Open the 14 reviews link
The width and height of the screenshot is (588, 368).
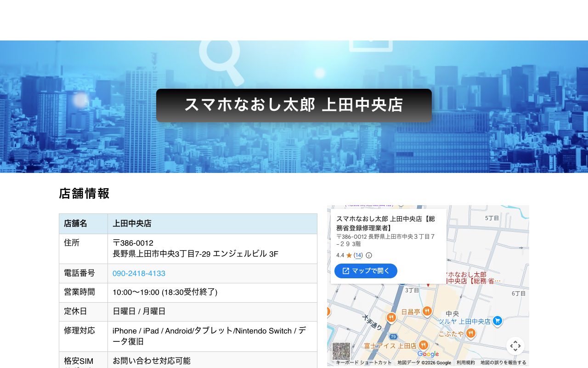tap(358, 255)
